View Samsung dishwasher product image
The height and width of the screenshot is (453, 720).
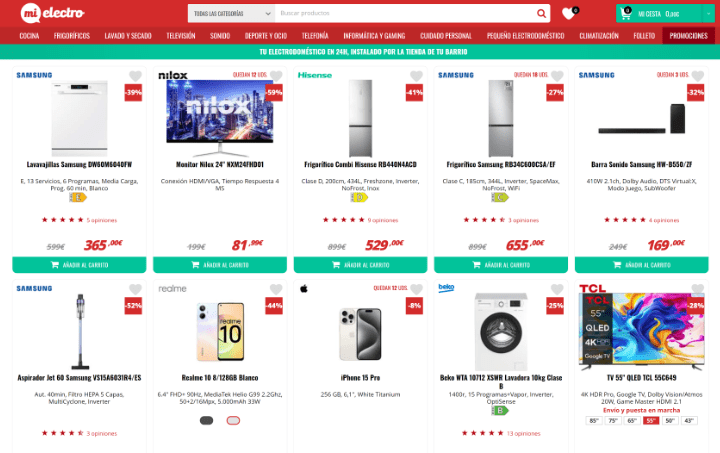click(79, 118)
